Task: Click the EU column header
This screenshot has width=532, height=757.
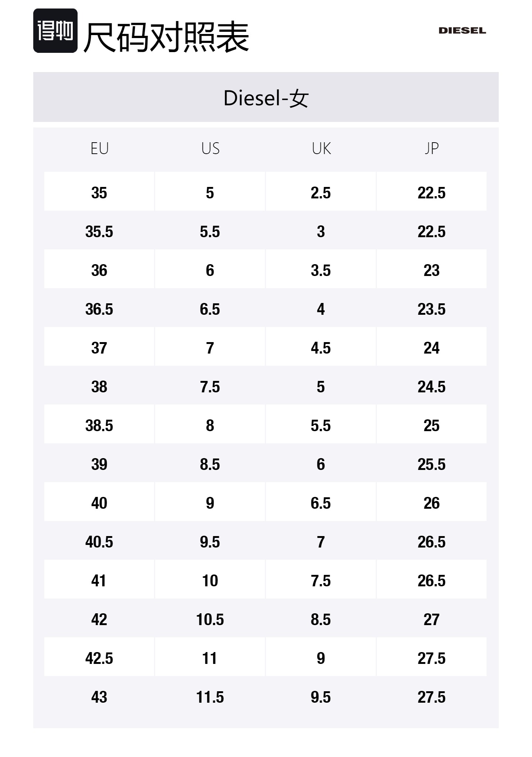Action: point(99,149)
